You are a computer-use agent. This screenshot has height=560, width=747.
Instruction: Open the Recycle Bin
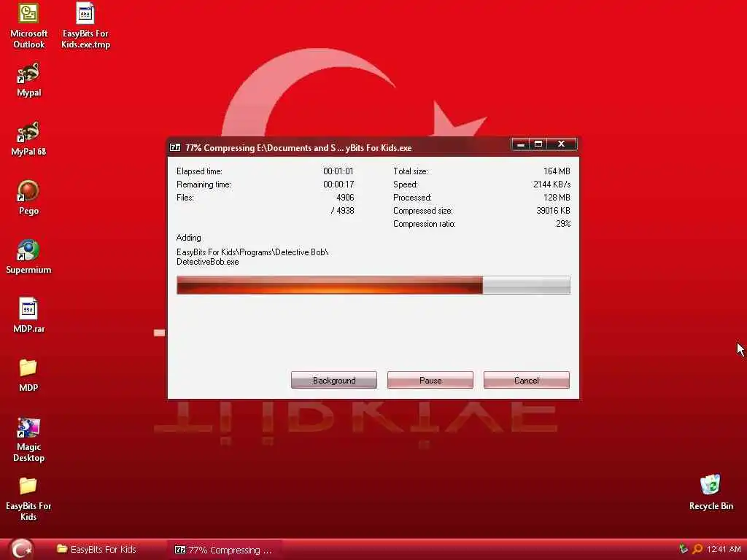711,492
